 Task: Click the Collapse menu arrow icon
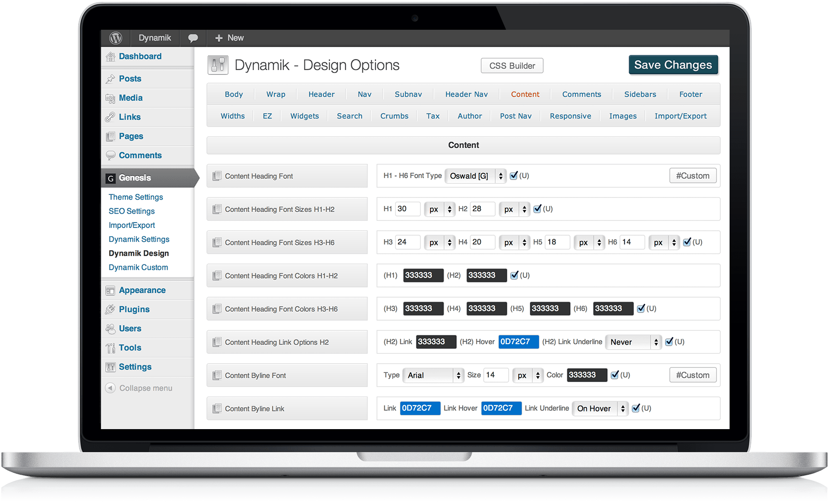(110, 388)
